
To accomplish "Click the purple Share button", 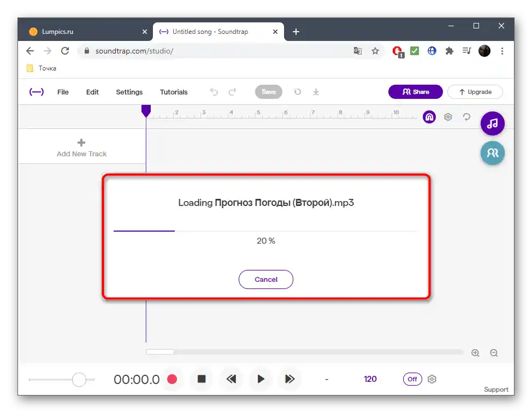I will pyautogui.click(x=416, y=92).
